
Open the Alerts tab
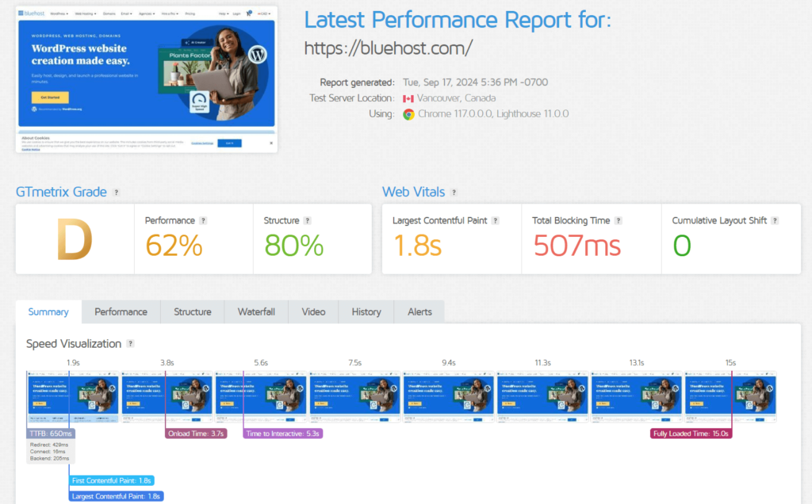pyautogui.click(x=419, y=312)
